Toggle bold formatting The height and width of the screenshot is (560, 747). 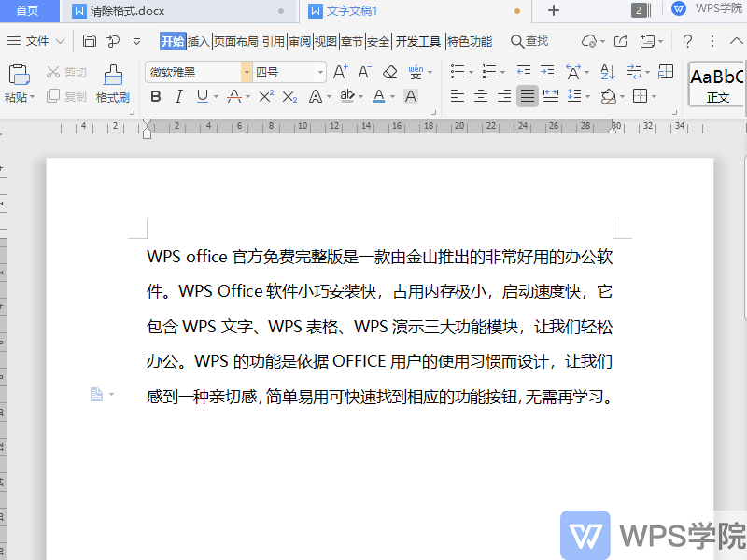click(156, 97)
